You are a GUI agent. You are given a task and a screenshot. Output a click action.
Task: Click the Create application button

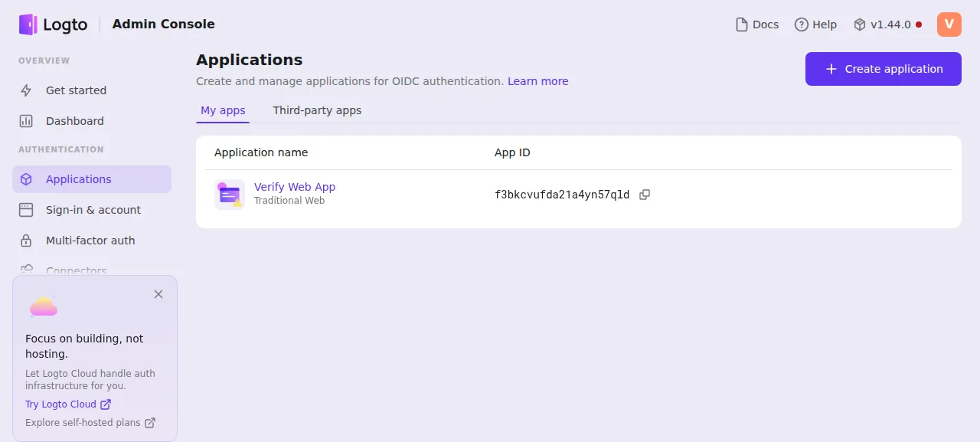click(884, 69)
